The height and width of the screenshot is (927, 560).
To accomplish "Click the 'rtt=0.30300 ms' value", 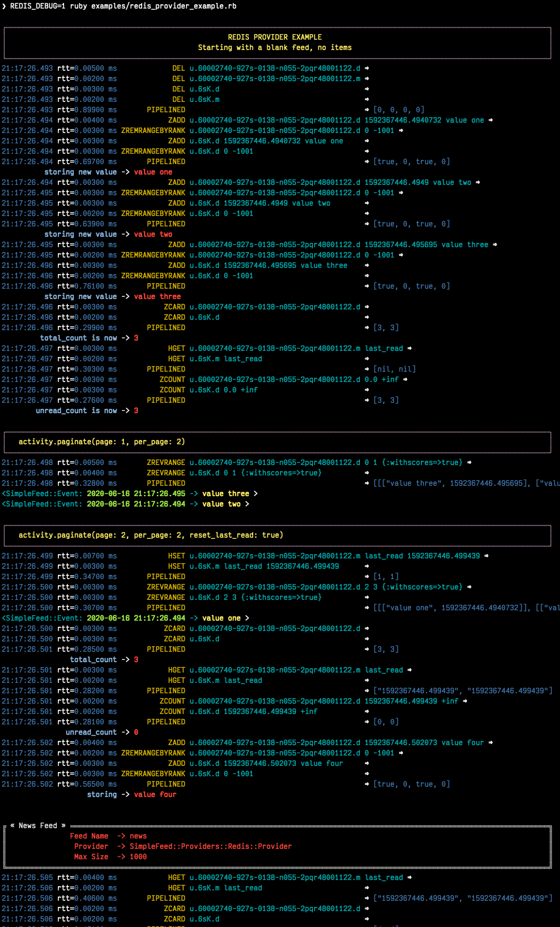I will click(87, 369).
